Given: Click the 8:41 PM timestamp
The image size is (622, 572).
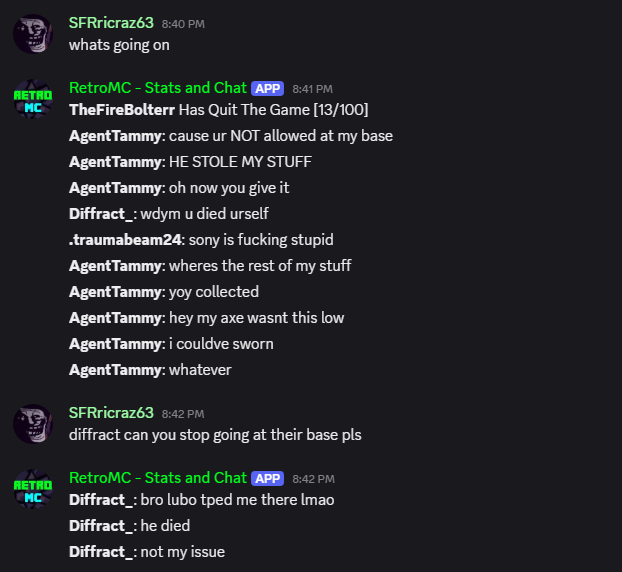Looking at the screenshot, I should click(x=312, y=89).
